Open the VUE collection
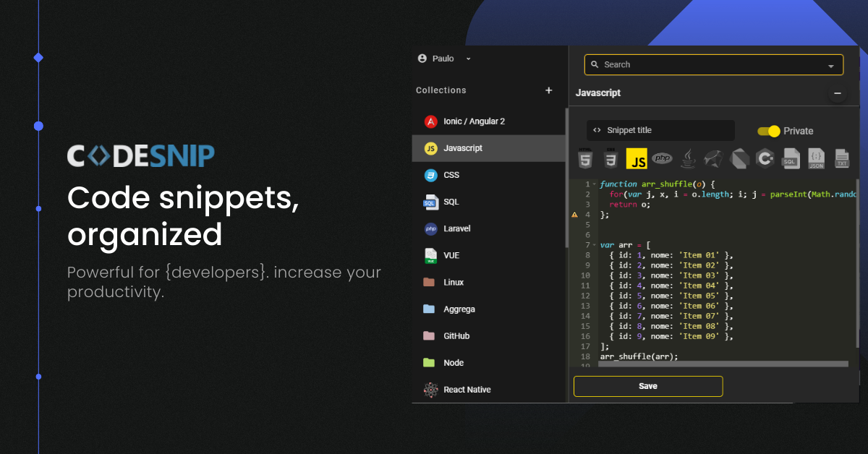Screen dimensions: 868x454 point(488,255)
